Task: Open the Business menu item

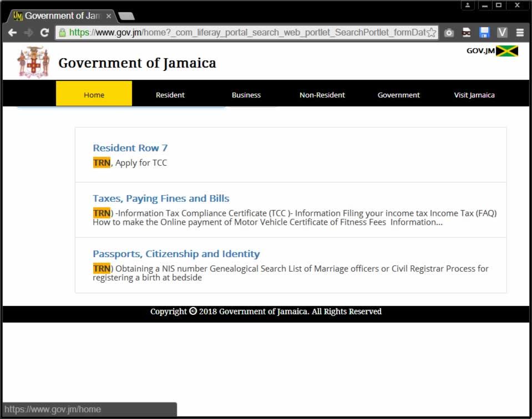Action: [246, 95]
